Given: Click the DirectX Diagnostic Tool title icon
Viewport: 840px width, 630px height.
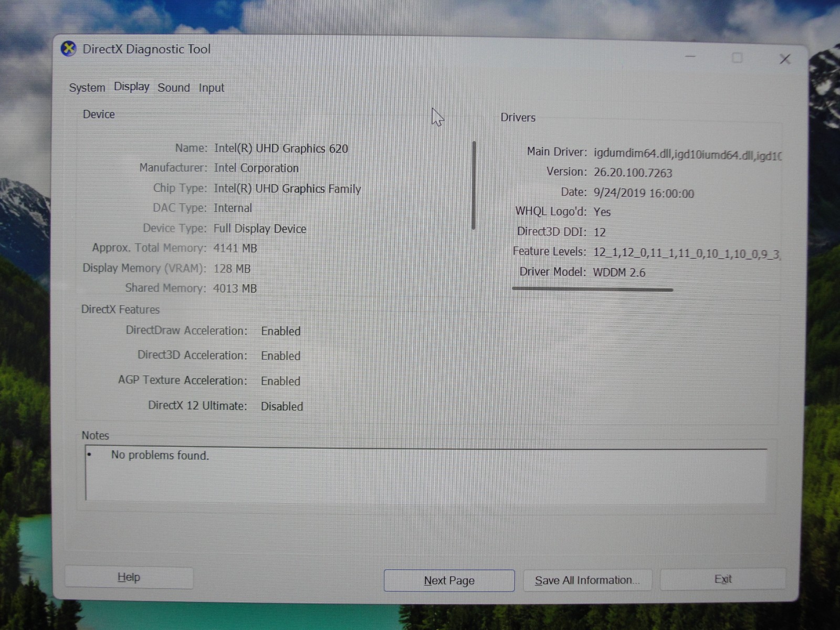Looking at the screenshot, I should point(68,49).
